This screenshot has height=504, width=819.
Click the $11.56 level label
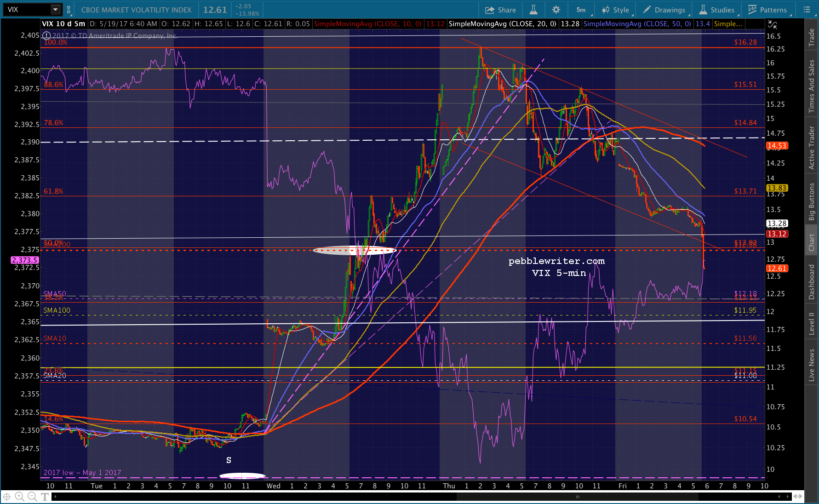745,338
